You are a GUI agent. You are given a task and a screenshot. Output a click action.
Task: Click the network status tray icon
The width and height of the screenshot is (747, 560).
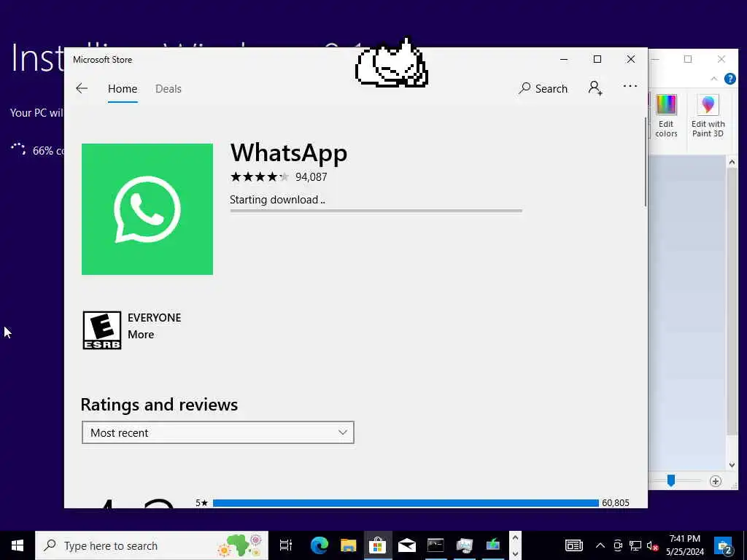[635, 545]
